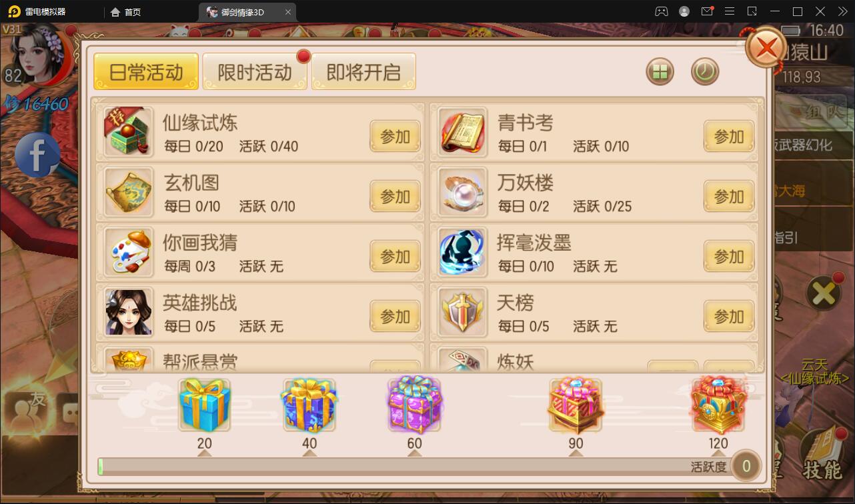The height and width of the screenshot is (504, 855).
Task: Open the clock schedule icon
Action: click(x=705, y=71)
